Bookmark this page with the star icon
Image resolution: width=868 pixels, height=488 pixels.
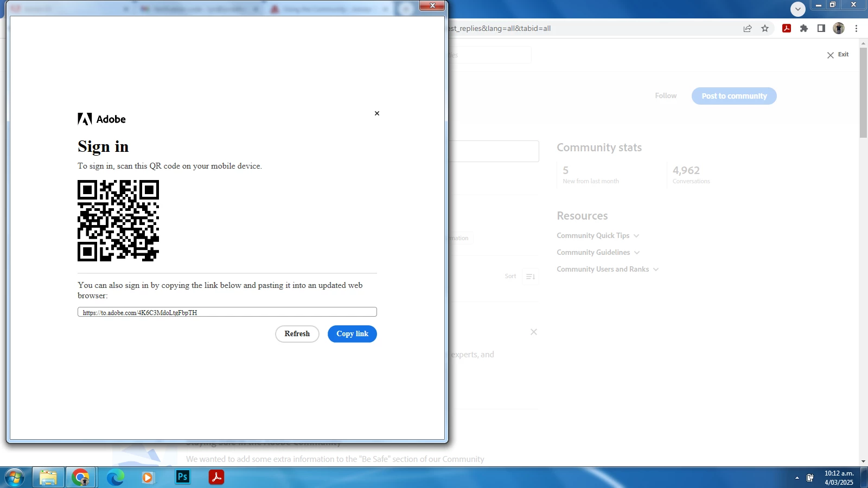765,28
